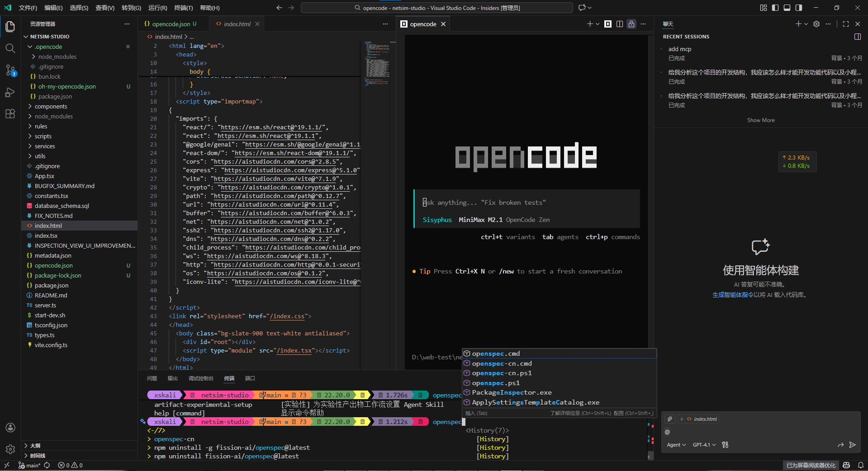
Task: Open notifications bell in status bar
Action: 861,465
